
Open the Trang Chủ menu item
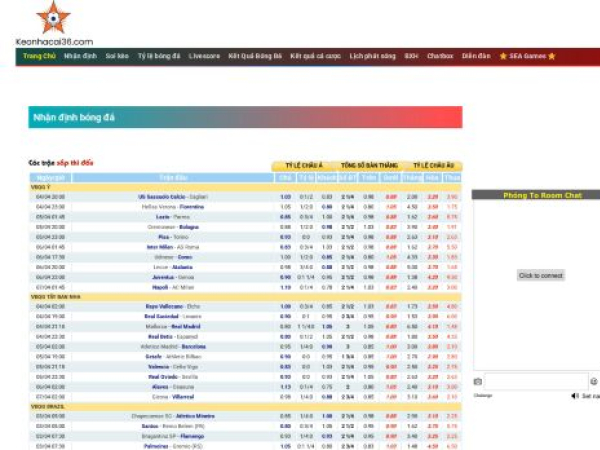pyautogui.click(x=38, y=56)
